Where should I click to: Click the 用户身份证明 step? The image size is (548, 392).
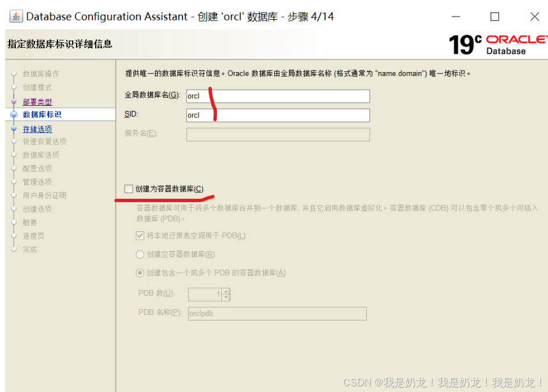tap(45, 196)
